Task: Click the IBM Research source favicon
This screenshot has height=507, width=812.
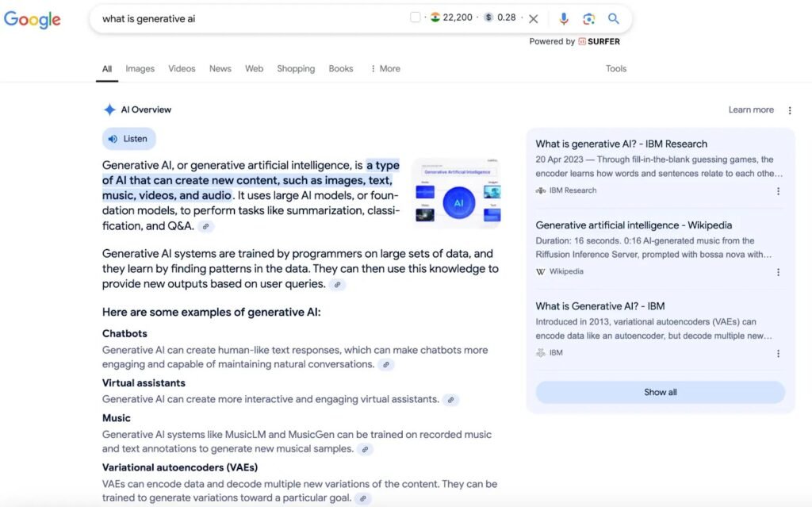Action: tap(541, 190)
